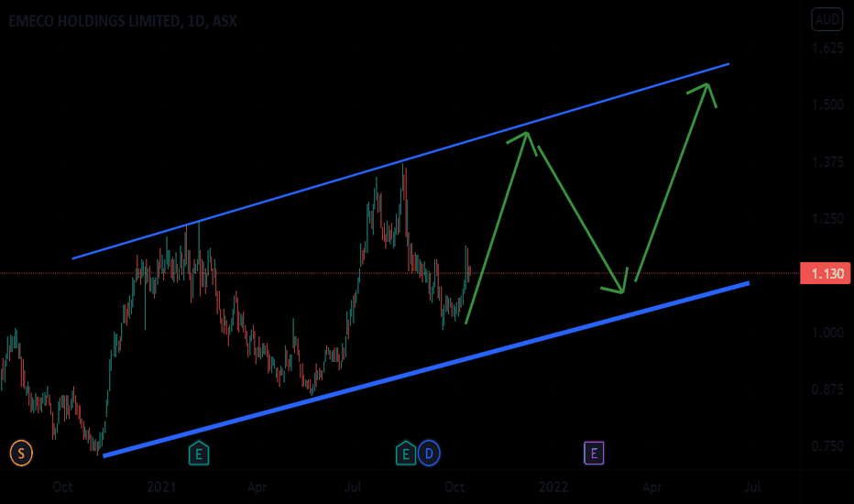The width and height of the screenshot is (854, 504).
Task: Click the Jul label between Apr and Oct
Action: pyautogui.click(x=353, y=487)
